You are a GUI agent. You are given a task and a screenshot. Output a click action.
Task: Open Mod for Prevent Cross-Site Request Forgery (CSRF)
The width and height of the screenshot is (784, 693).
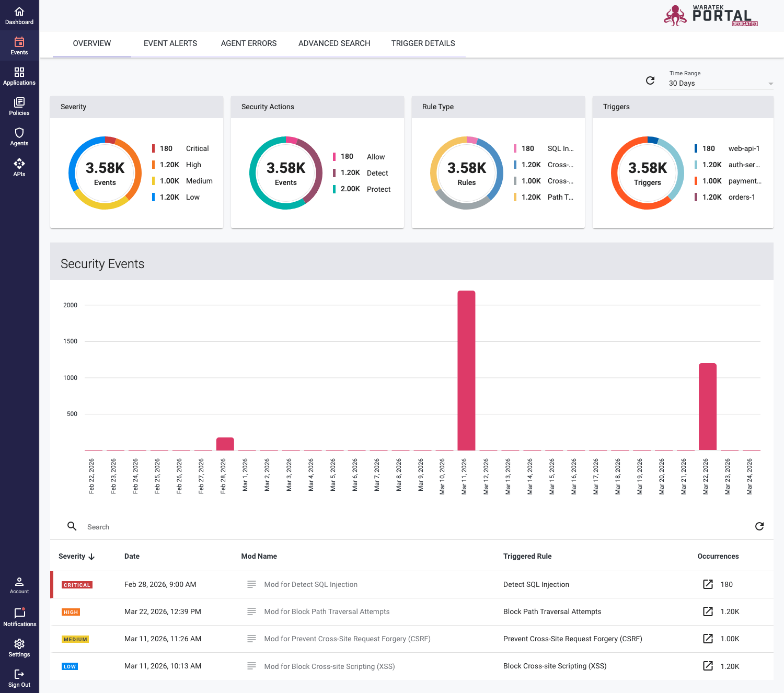pyautogui.click(x=347, y=639)
